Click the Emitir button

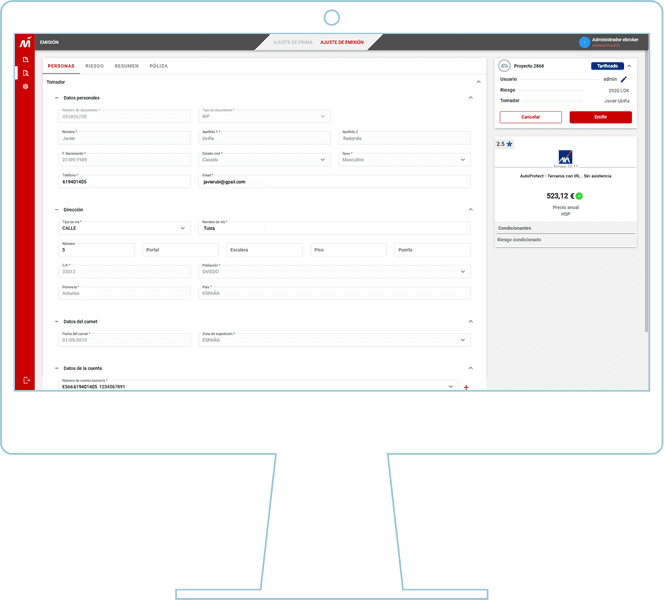click(x=600, y=117)
